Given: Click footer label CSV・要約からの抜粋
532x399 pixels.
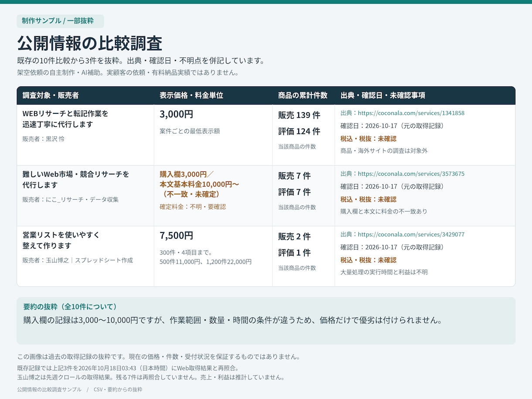Looking at the screenshot, I should (x=118, y=389).
